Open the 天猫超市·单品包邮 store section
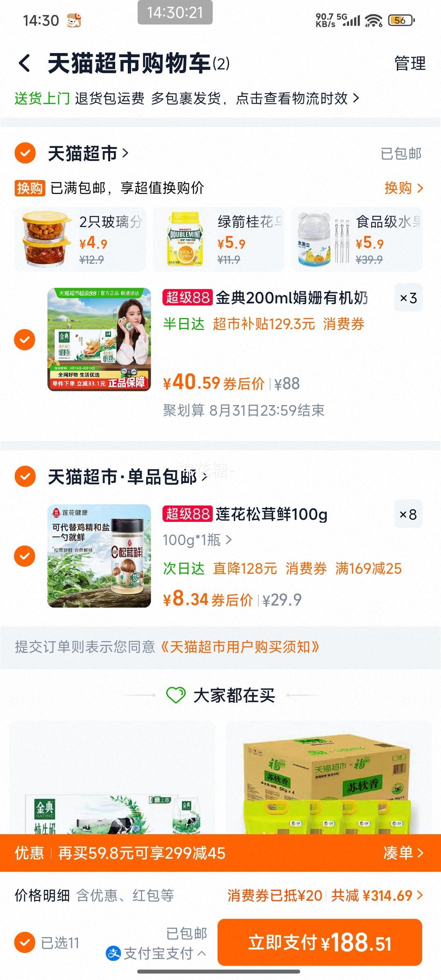This screenshot has height=980, width=441. click(x=127, y=477)
